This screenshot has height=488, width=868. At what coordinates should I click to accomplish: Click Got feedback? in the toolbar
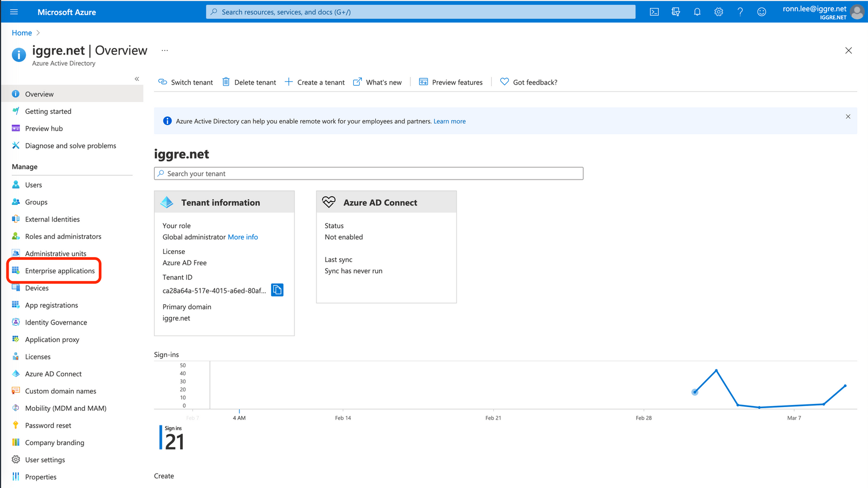point(529,82)
